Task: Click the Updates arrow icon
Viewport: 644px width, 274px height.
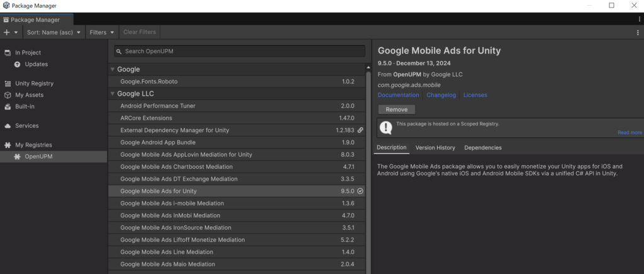Action: pyautogui.click(x=17, y=64)
